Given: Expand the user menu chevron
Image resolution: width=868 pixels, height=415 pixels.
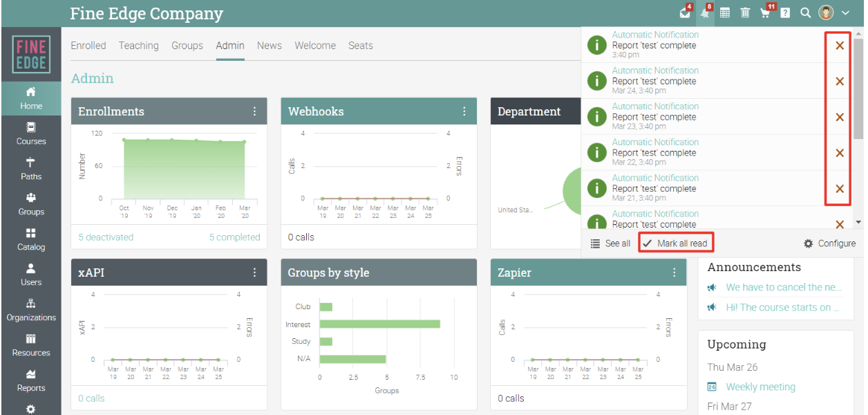Looking at the screenshot, I should coord(845,13).
